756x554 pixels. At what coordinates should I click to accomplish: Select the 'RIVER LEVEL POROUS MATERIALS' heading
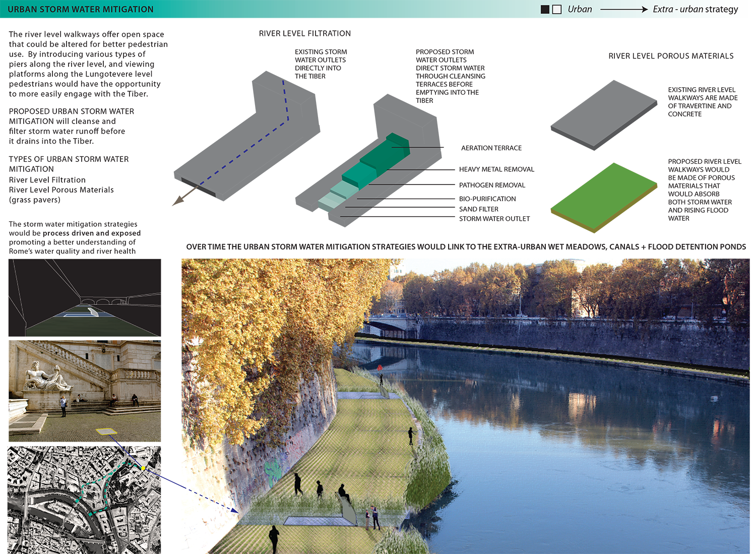click(x=671, y=56)
